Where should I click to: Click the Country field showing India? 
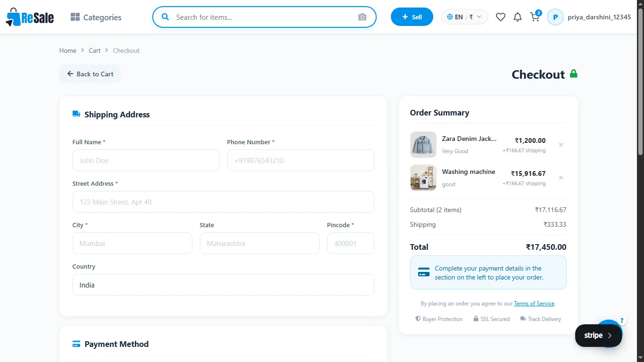pyautogui.click(x=223, y=285)
